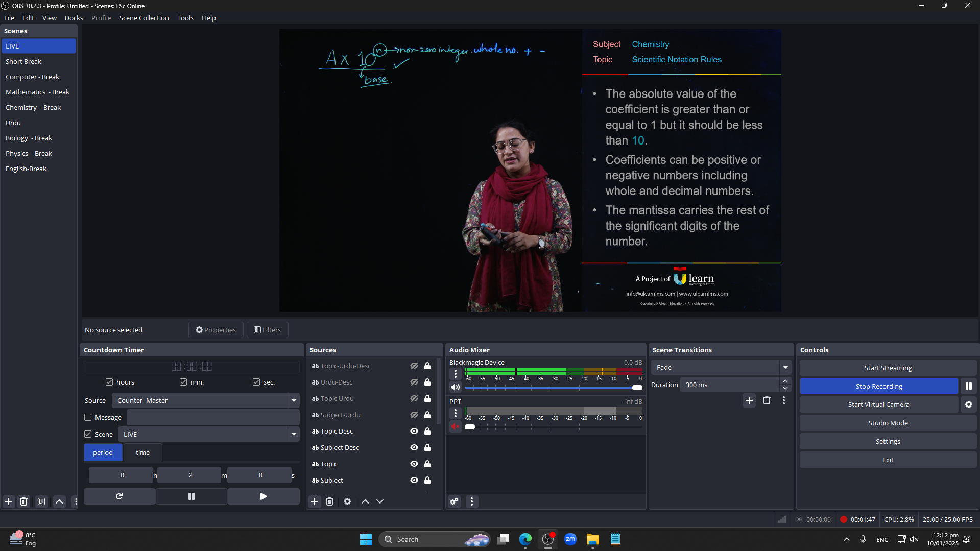Open File Explorer from the taskbar
980x551 pixels.
[592, 539]
